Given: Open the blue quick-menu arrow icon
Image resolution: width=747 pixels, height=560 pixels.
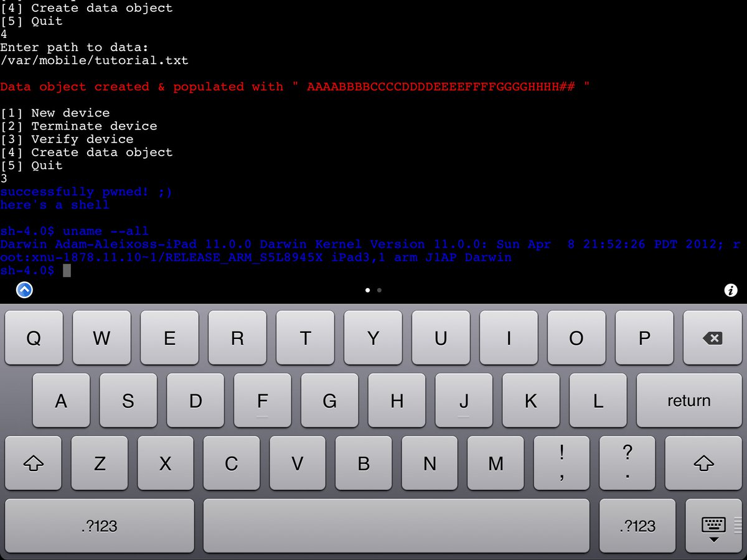Looking at the screenshot, I should 24,289.
